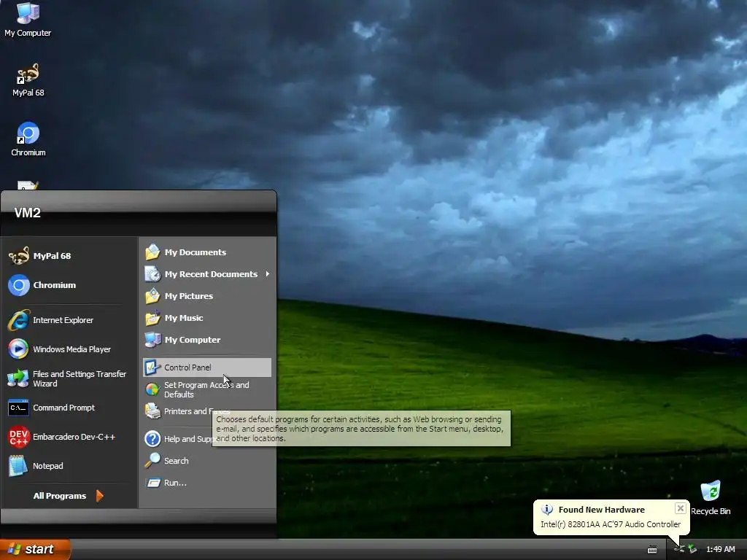Click My Music folder icon
The width and height of the screenshot is (747, 560).
(152, 318)
